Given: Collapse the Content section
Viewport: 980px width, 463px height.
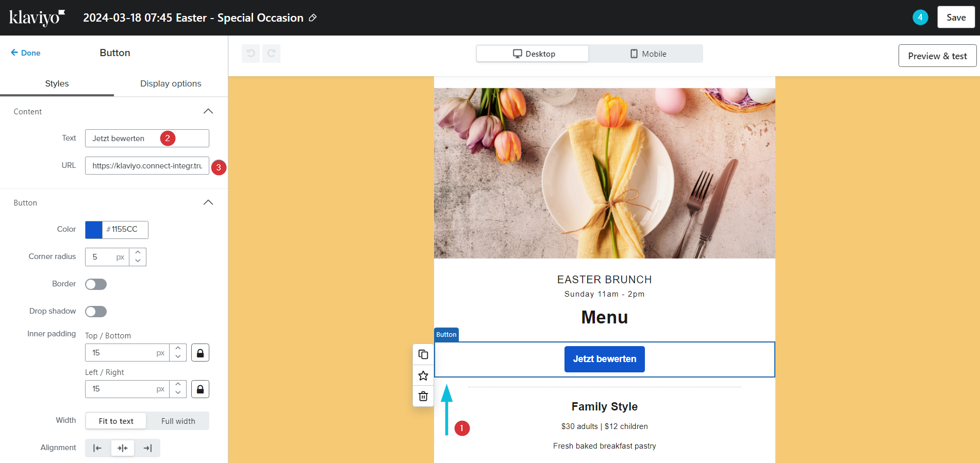Looking at the screenshot, I should click(208, 111).
